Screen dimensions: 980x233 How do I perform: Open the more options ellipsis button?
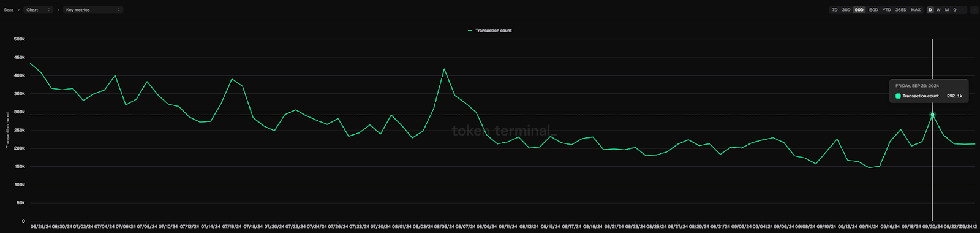(974, 10)
